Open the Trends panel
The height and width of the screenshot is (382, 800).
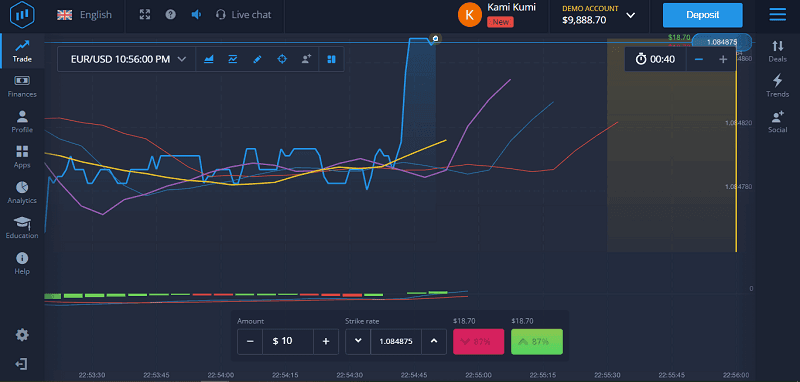point(778,86)
